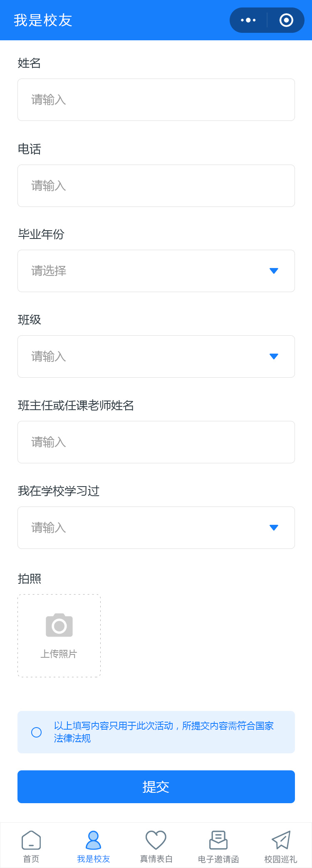Switch to the 首页 tab label
The image size is (312, 868).
click(31, 859)
